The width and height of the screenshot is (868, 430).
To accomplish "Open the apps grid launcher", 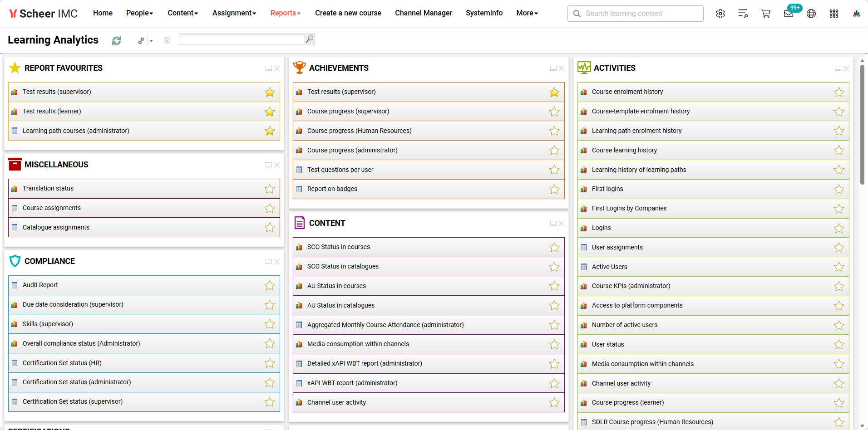I will point(834,14).
